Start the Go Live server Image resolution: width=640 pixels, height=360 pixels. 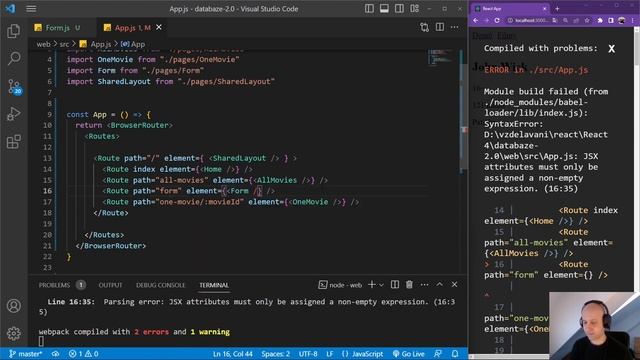pyautogui.click(x=409, y=354)
